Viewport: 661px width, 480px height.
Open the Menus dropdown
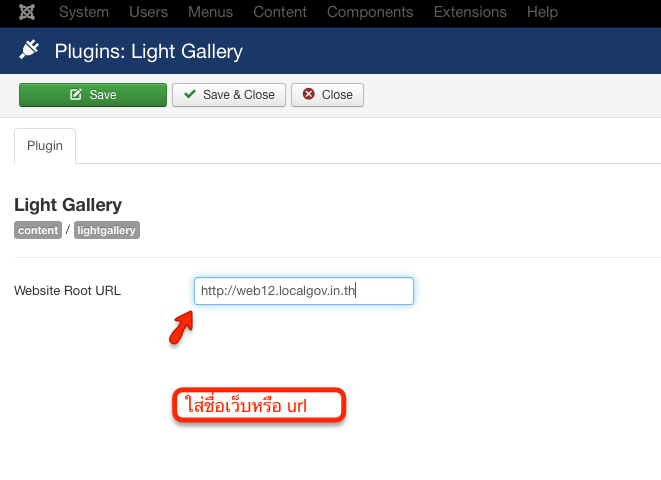coord(210,12)
